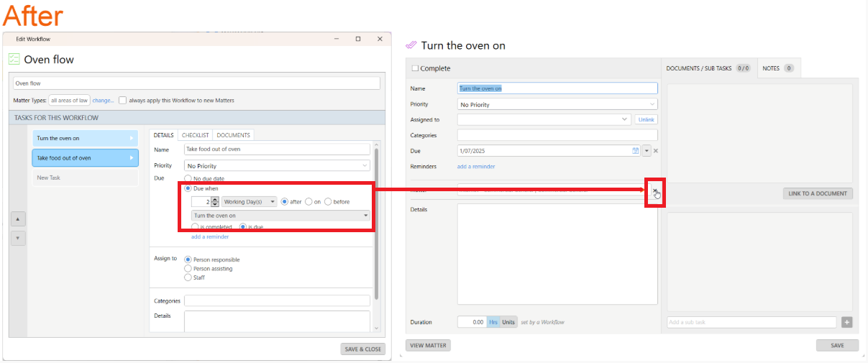This screenshot has width=868, height=363.
Task: Click Name field containing Turn the oven on
Action: click(x=557, y=88)
